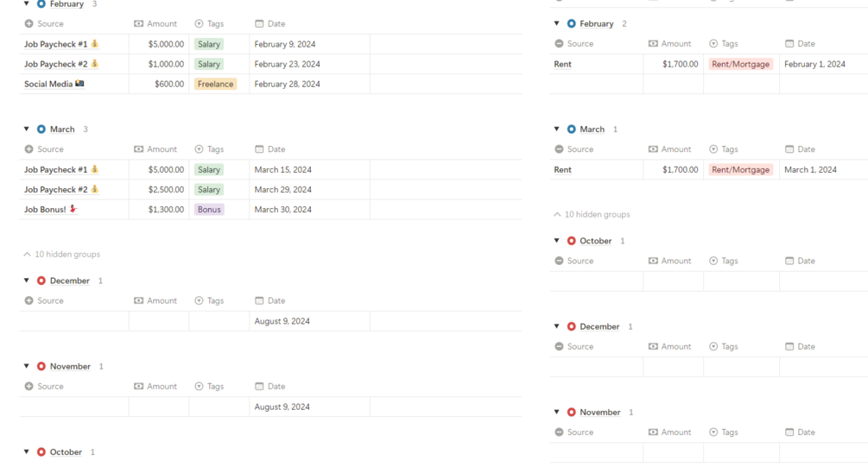
Task: Click the money bag emoji on February 9 paycheck
Action: (x=95, y=44)
